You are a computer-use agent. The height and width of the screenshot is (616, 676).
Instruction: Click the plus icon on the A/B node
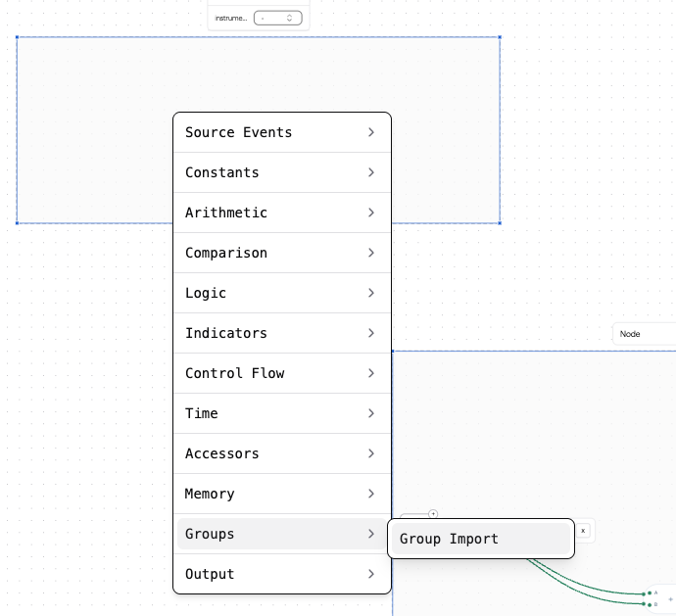[x=670, y=599]
